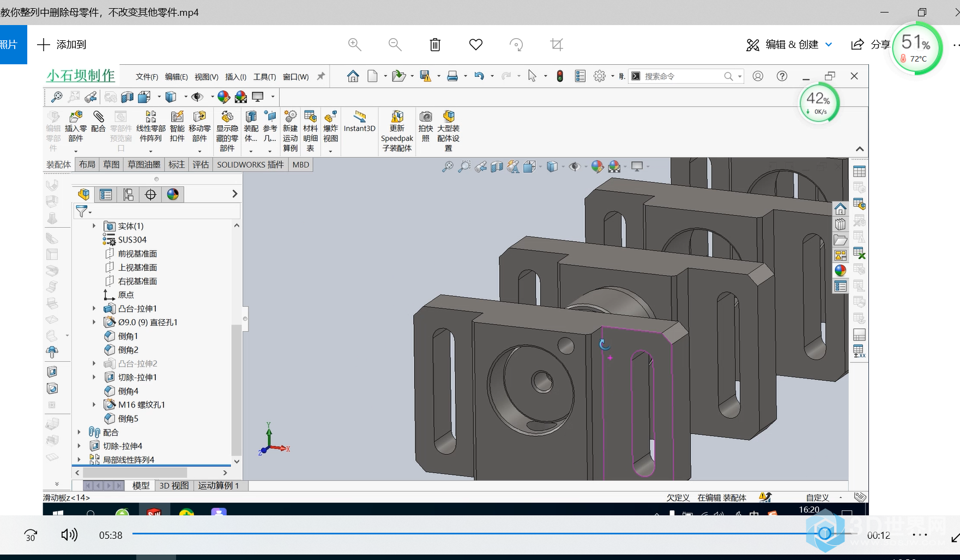Image resolution: width=960 pixels, height=560 pixels.
Task: Collapse the ribbon with the up chevron
Action: [860, 149]
